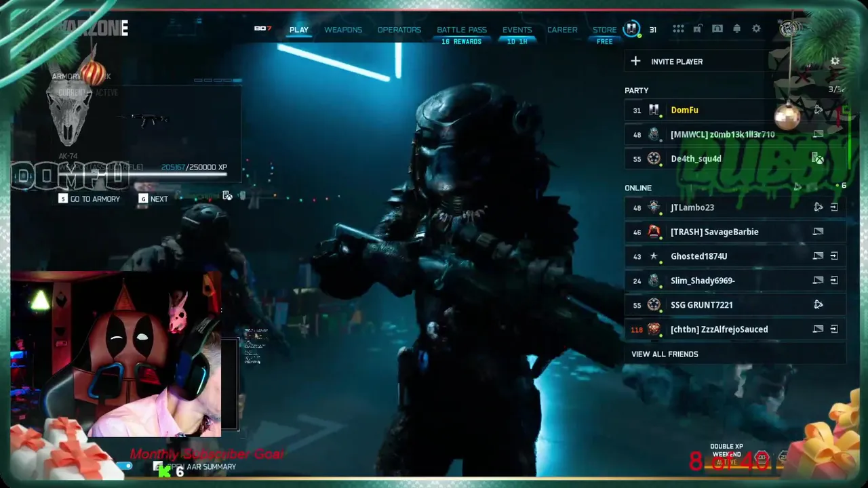Click the plus icon beside INVITE PLAYER
The height and width of the screenshot is (488, 868).
point(635,62)
